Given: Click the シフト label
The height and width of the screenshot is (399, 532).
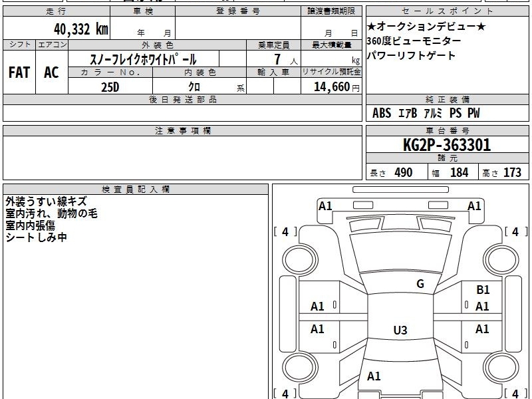Looking at the screenshot, I should [x=19, y=45].
